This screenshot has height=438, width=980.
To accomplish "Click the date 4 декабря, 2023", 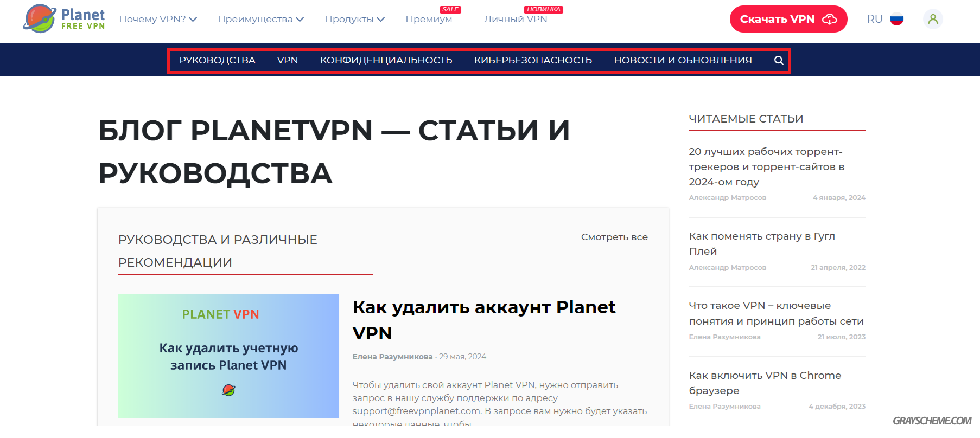I will click(837, 406).
